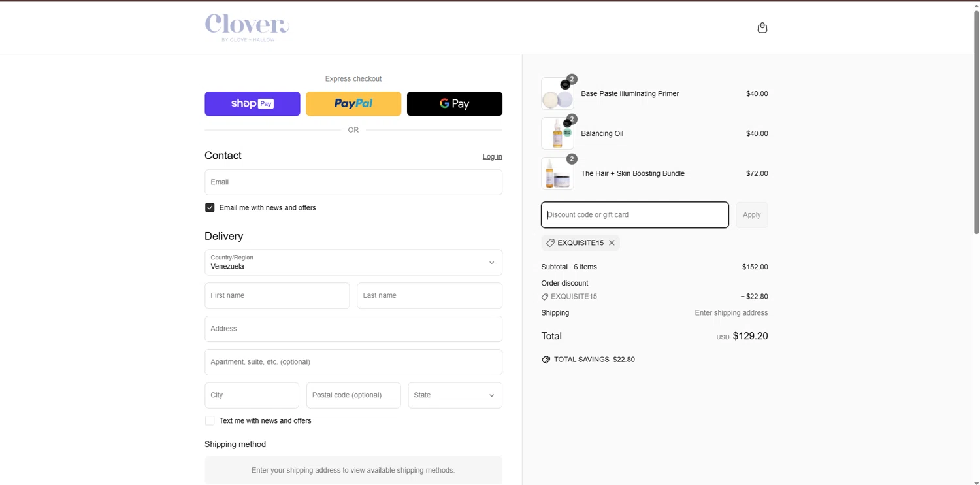Click the Apartment, suite, etc. field
This screenshot has height=485, width=980.
[x=353, y=362]
